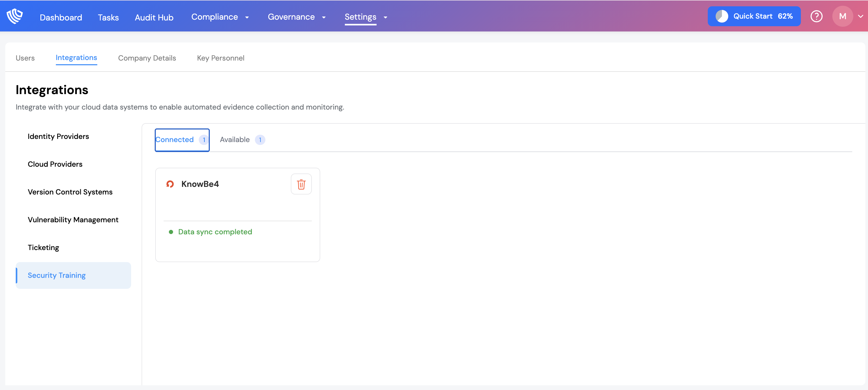Click the Integrations page heading

[52, 90]
